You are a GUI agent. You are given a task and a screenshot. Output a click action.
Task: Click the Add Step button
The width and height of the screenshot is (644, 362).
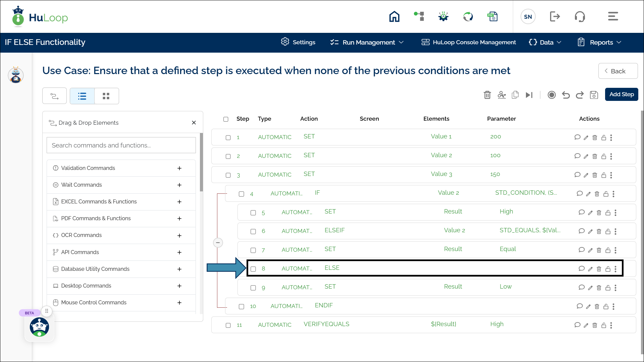click(x=621, y=95)
